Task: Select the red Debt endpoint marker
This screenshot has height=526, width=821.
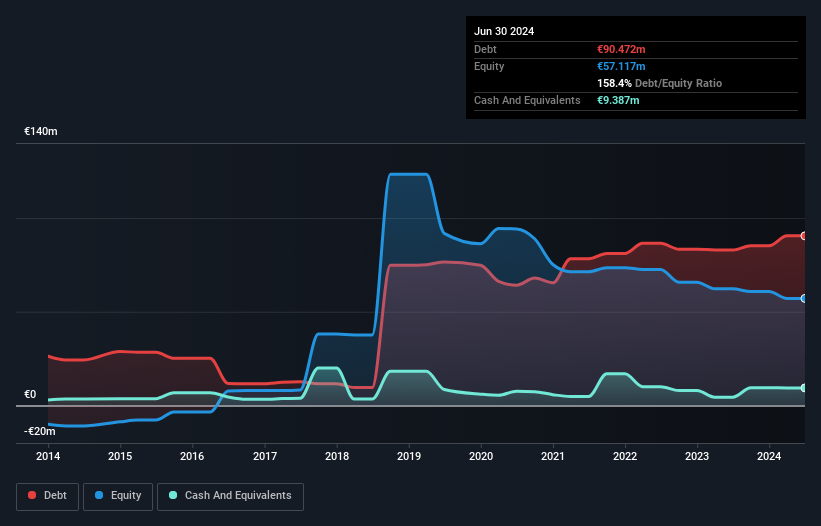Action: 804,236
